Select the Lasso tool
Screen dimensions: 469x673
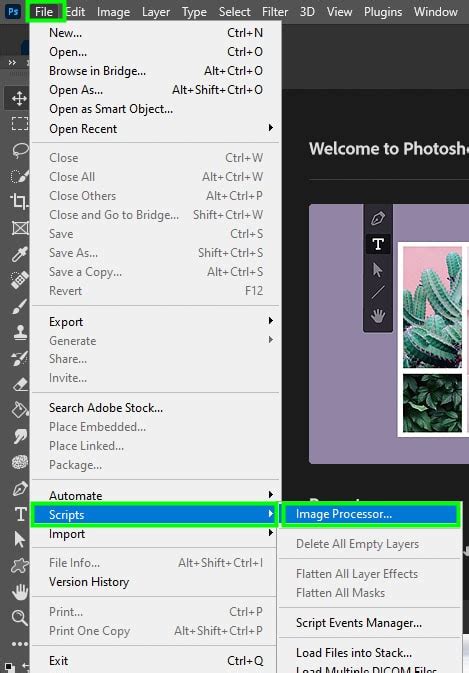point(20,150)
